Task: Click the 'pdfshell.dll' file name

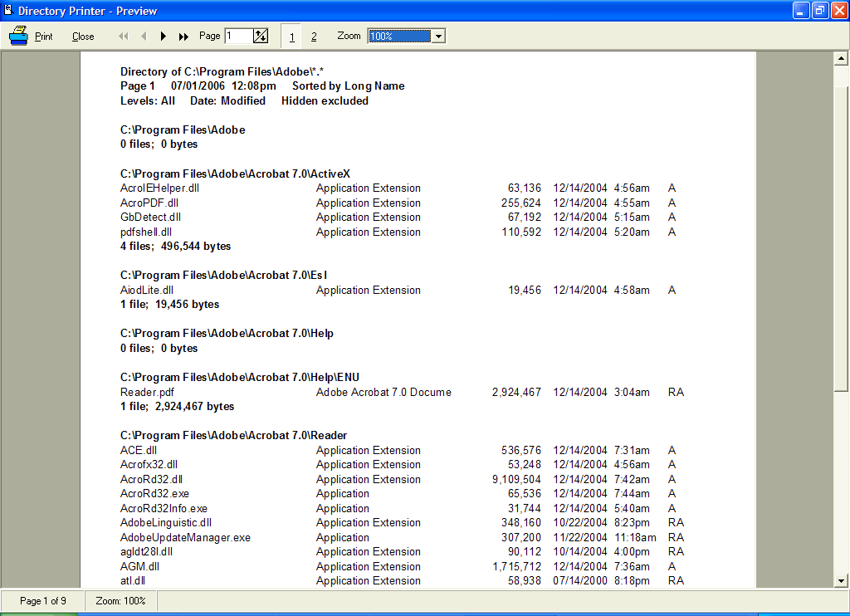Action: (146, 232)
